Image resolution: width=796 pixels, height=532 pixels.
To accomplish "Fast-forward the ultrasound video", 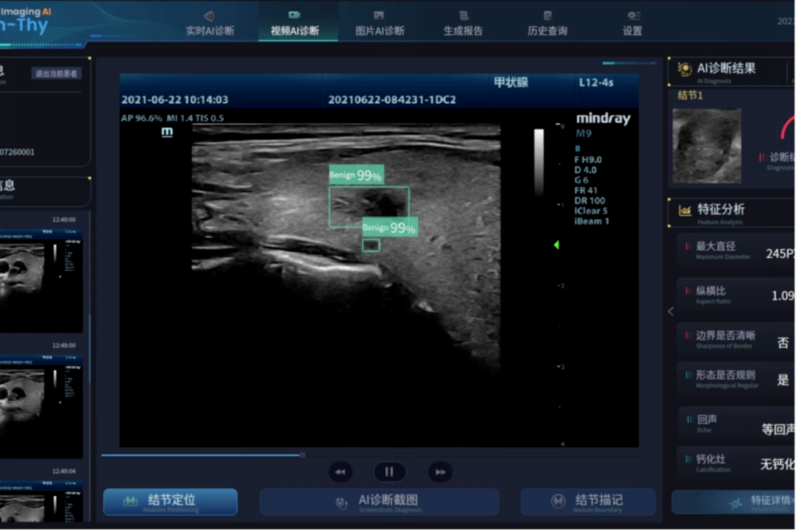I will coord(439,472).
